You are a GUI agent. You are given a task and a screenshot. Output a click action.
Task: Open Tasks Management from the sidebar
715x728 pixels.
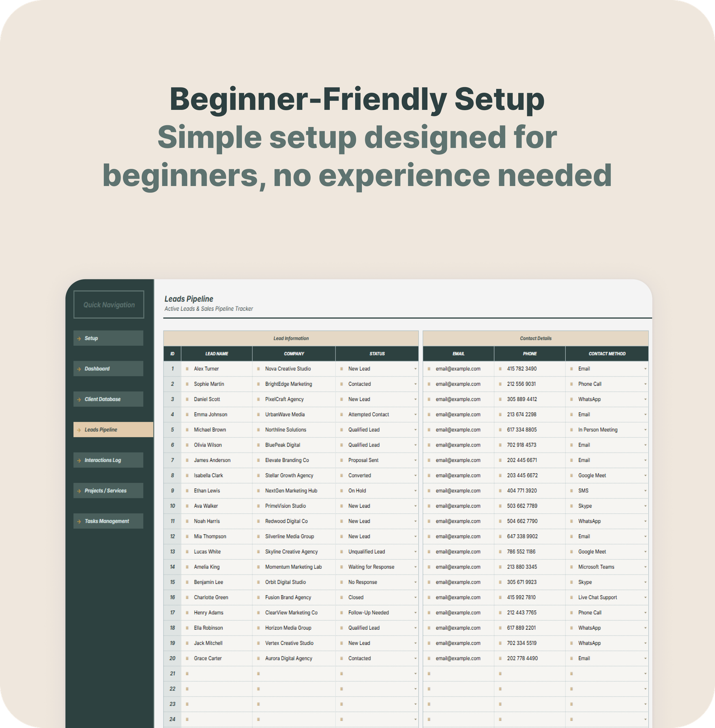click(x=108, y=521)
